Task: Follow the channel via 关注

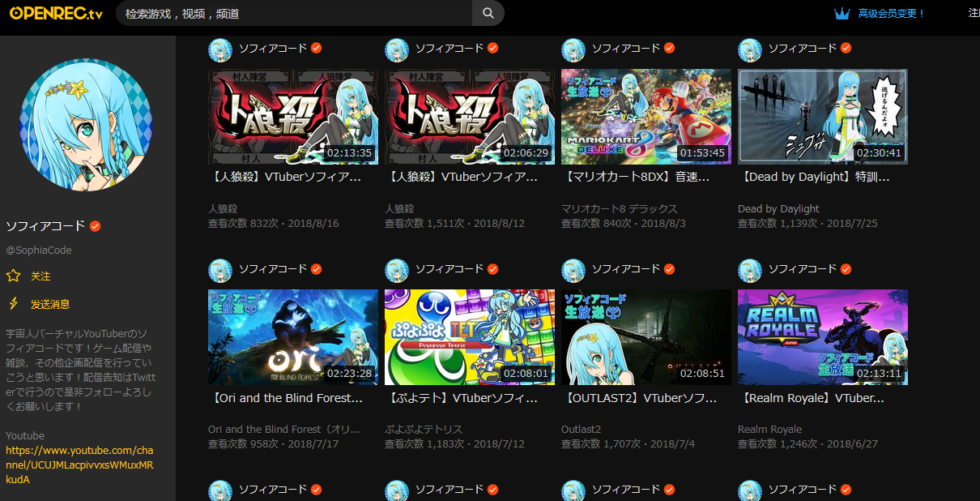Action: 40,276
